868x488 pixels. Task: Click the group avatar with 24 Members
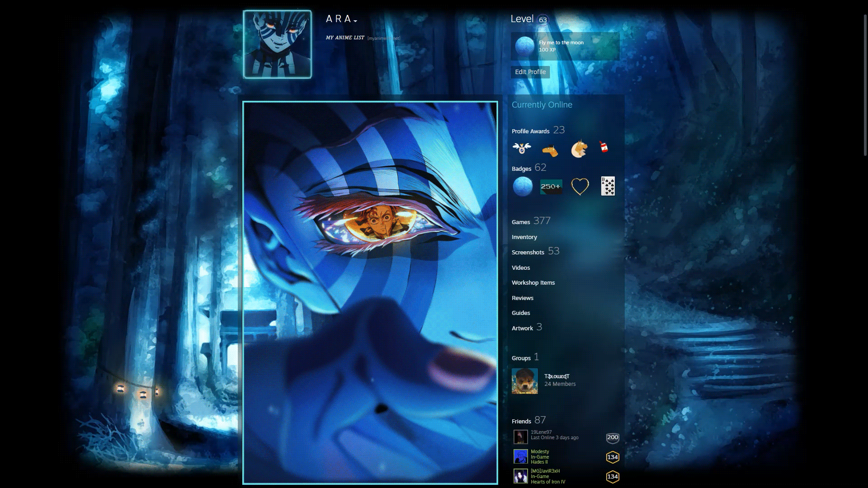(525, 381)
